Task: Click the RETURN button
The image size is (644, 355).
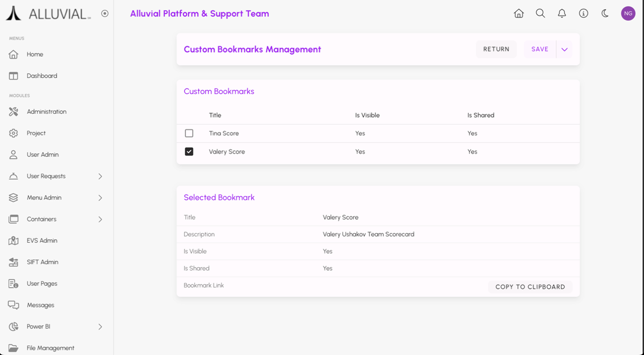Action: [x=496, y=50]
